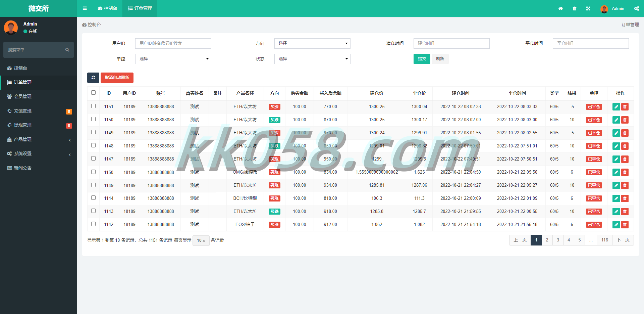This screenshot has width=644, height=314.
Task: Edit order 1143 with green pencil icon
Action: pos(616,212)
